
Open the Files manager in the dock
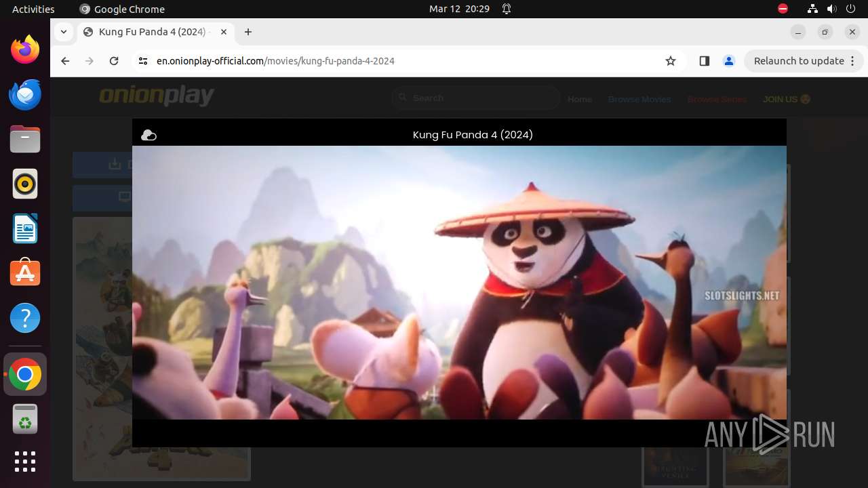click(25, 139)
